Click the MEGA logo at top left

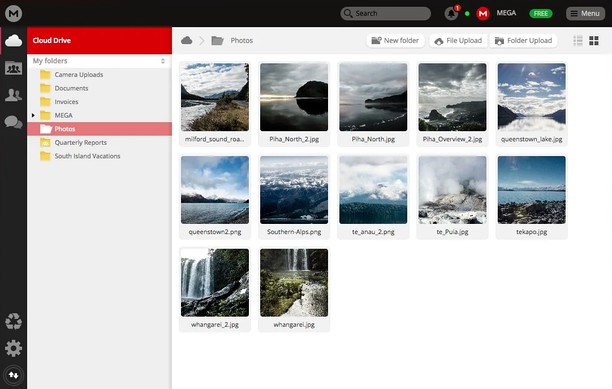pyautogui.click(x=13, y=13)
